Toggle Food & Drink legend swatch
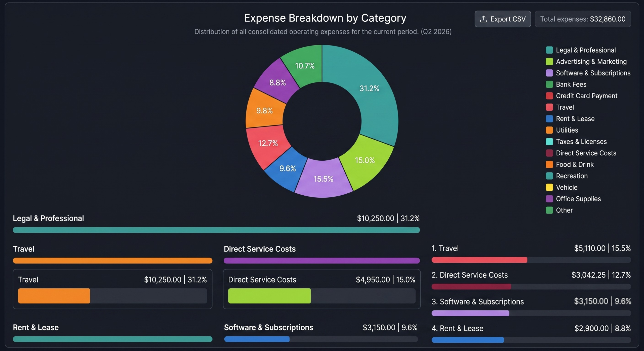The height and width of the screenshot is (351, 644). pyautogui.click(x=549, y=164)
